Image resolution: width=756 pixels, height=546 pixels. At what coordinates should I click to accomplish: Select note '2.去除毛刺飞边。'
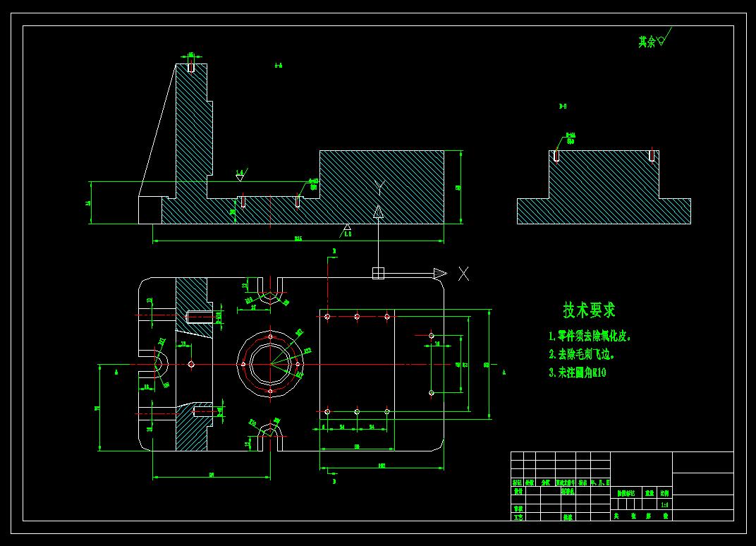point(582,354)
